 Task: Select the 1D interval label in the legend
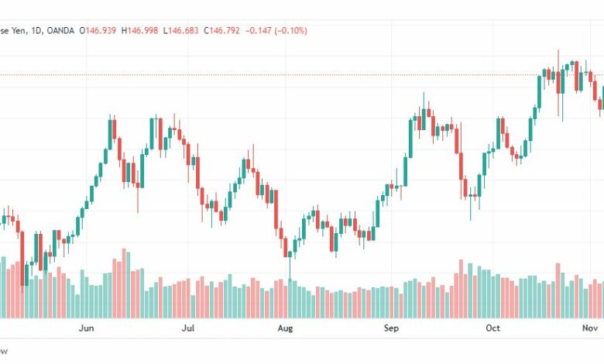pyautogui.click(x=36, y=30)
